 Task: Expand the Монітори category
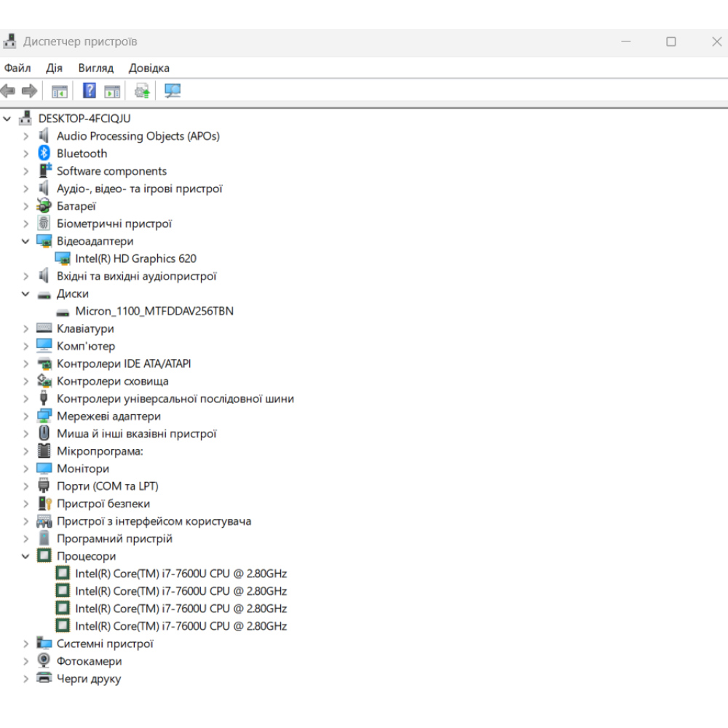pyautogui.click(x=25, y=469)
